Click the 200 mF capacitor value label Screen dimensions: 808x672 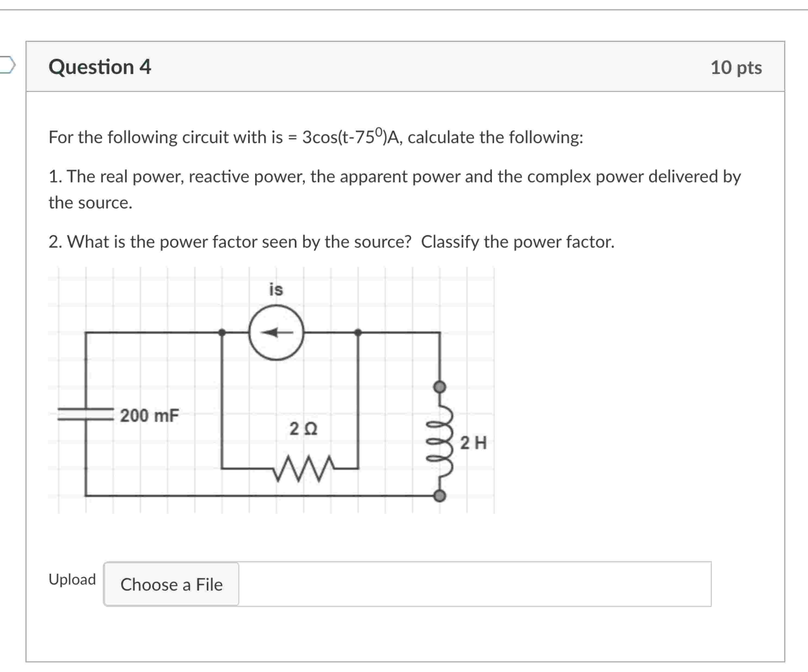[149, 415]
